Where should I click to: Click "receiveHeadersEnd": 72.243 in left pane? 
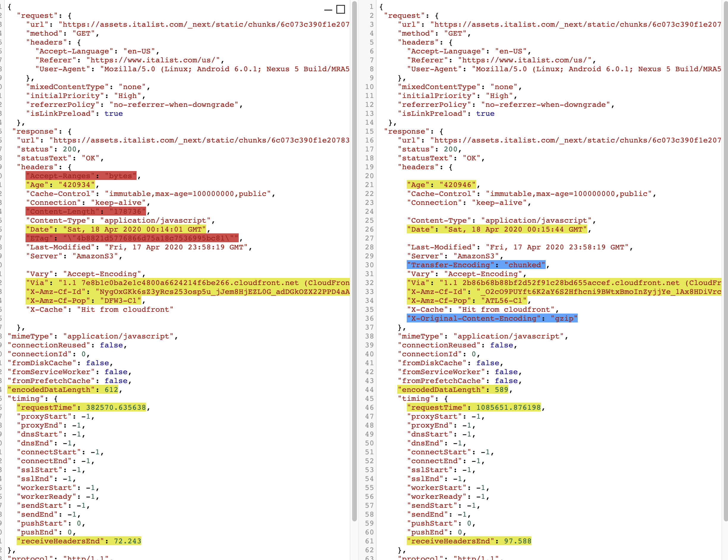click(x=79, y=541)
